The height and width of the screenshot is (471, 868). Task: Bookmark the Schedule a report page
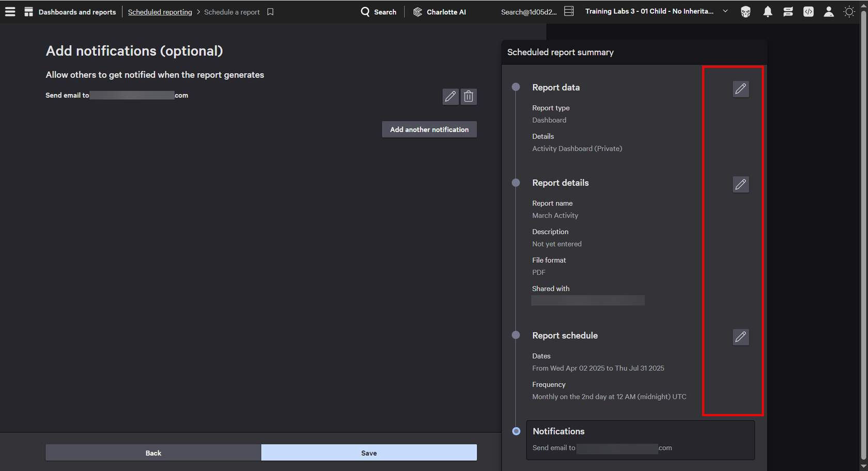(270, 12)
